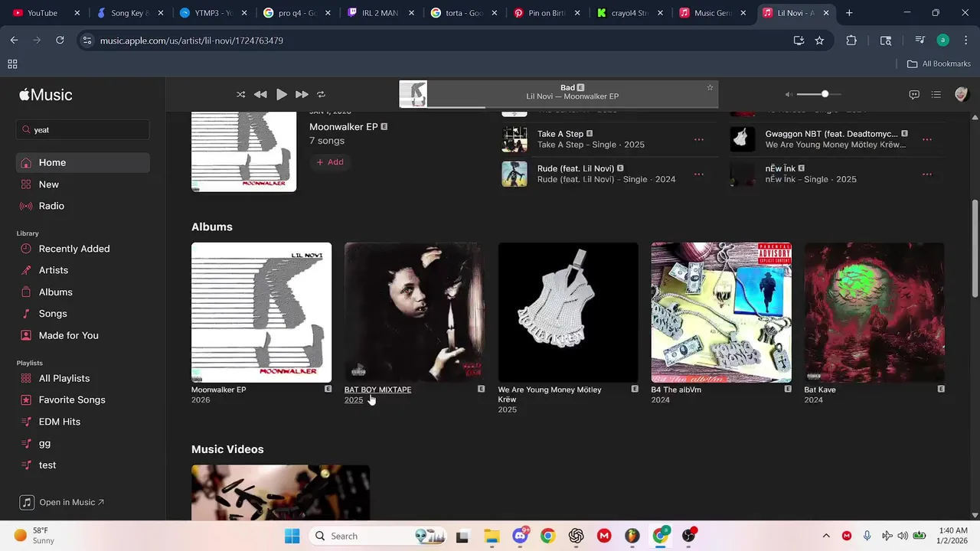980x551 pixels.
Task: Switch to Pin on Birthday tab
Action: click(545, 13)
